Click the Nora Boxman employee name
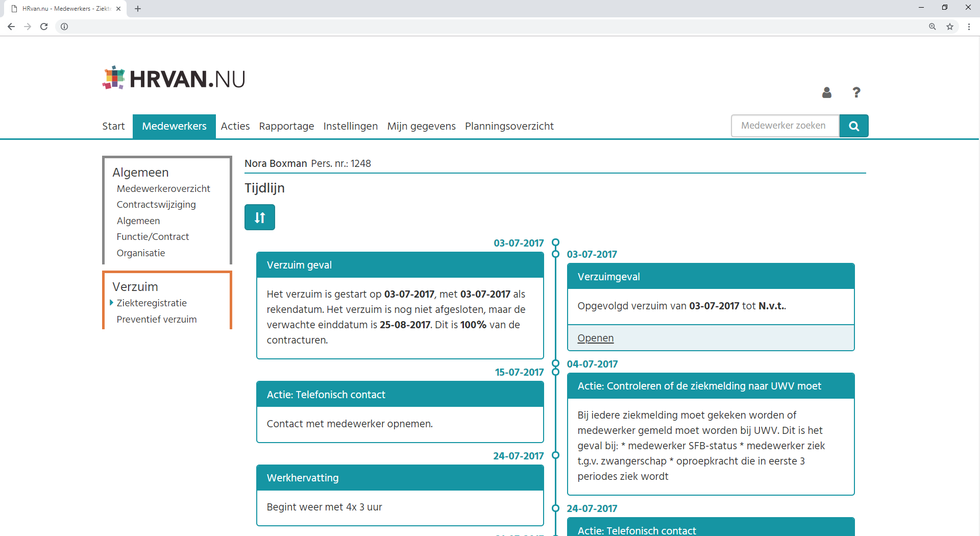Image resolution: width=980 pixels, height=536 pixels. pyautogui.click(x=276, y=163)
